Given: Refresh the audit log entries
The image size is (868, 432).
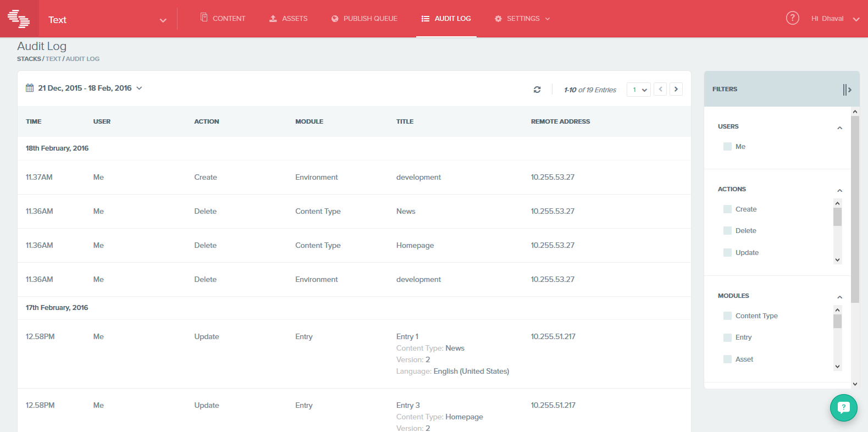Looking at the screenshot, I should click(x=537, y=90).
